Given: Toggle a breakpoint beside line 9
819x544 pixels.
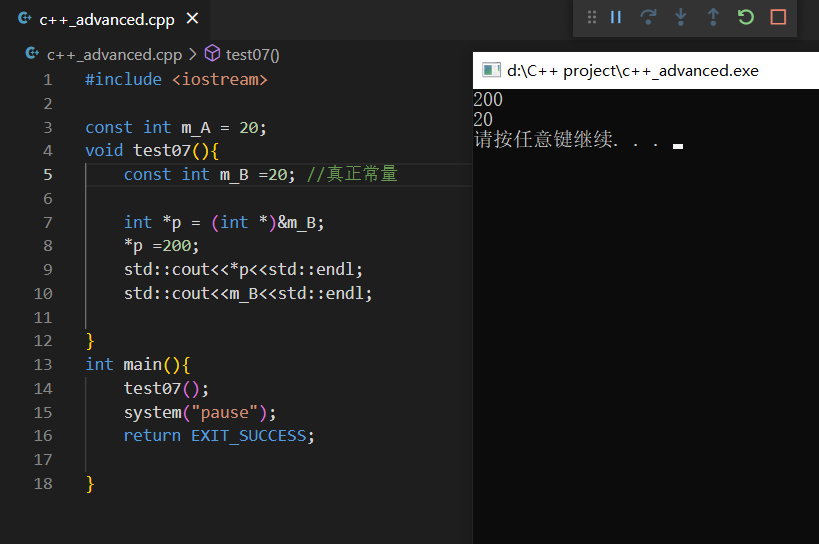Looking at the screenshot, I should tap(18, 269).
